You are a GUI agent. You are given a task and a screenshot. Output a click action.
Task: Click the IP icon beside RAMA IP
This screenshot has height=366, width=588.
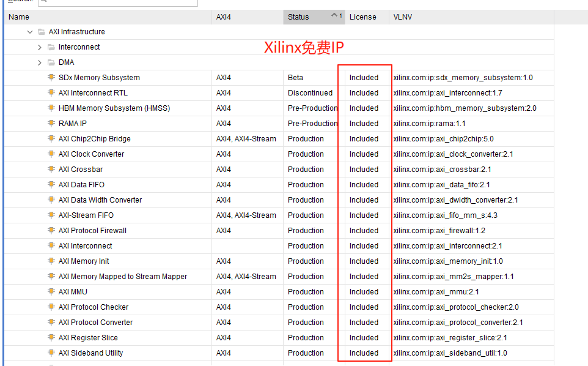[51, 123]
